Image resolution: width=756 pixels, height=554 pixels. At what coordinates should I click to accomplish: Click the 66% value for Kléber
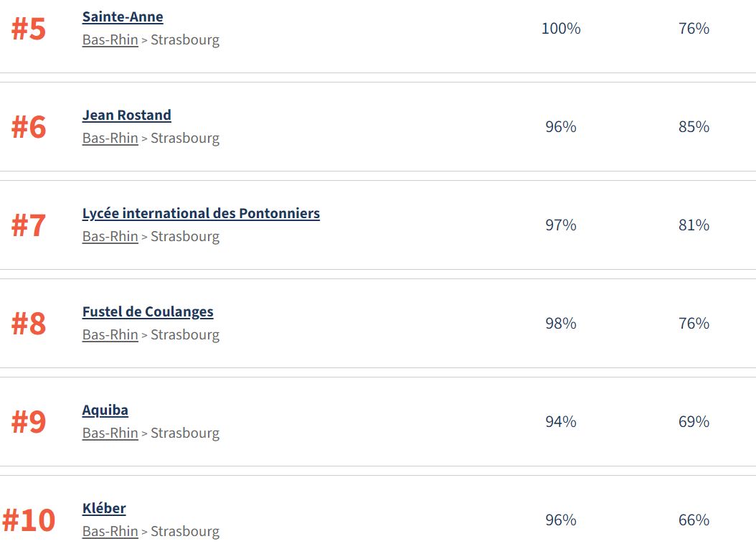click(694, 520)
